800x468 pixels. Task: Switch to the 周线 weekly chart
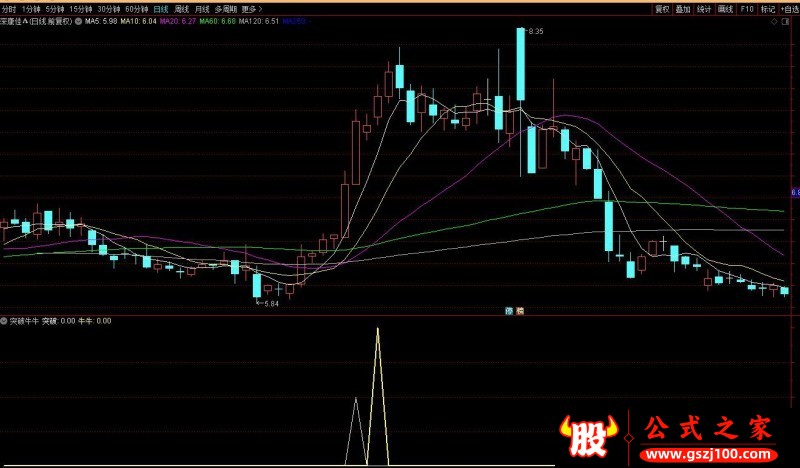[x=181, y=9]
